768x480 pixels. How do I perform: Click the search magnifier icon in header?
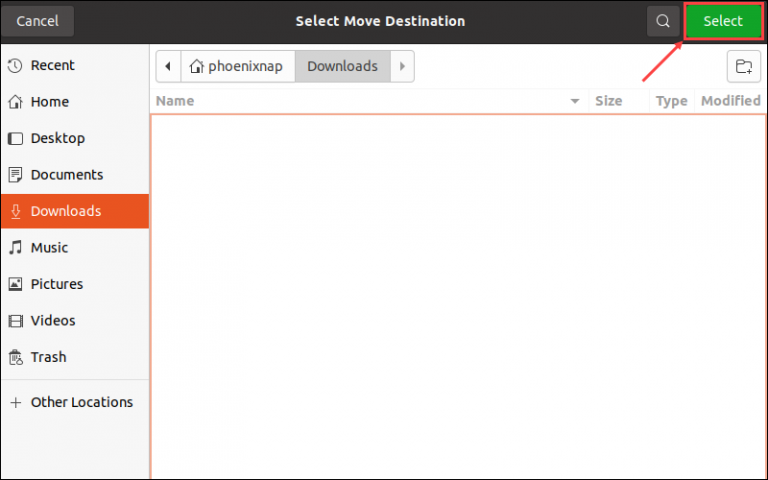tap(662, 21)
